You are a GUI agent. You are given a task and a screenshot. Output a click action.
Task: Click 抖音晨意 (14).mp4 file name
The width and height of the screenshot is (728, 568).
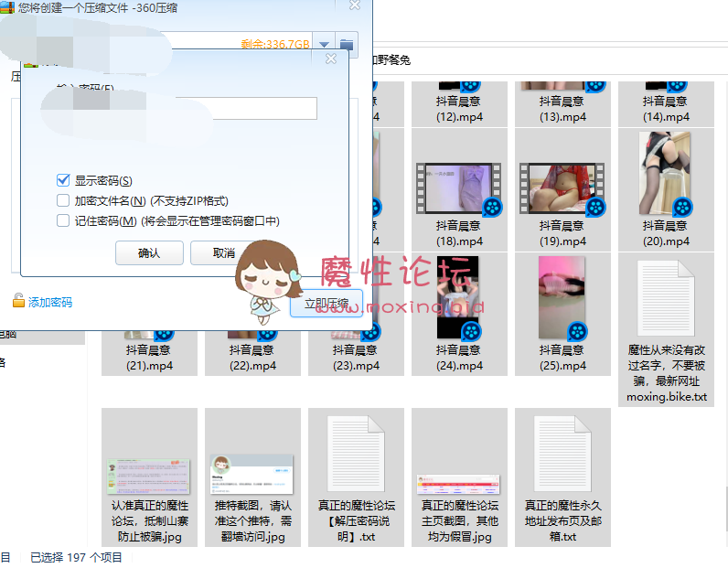pyautogui.click(x=666, y=109)
